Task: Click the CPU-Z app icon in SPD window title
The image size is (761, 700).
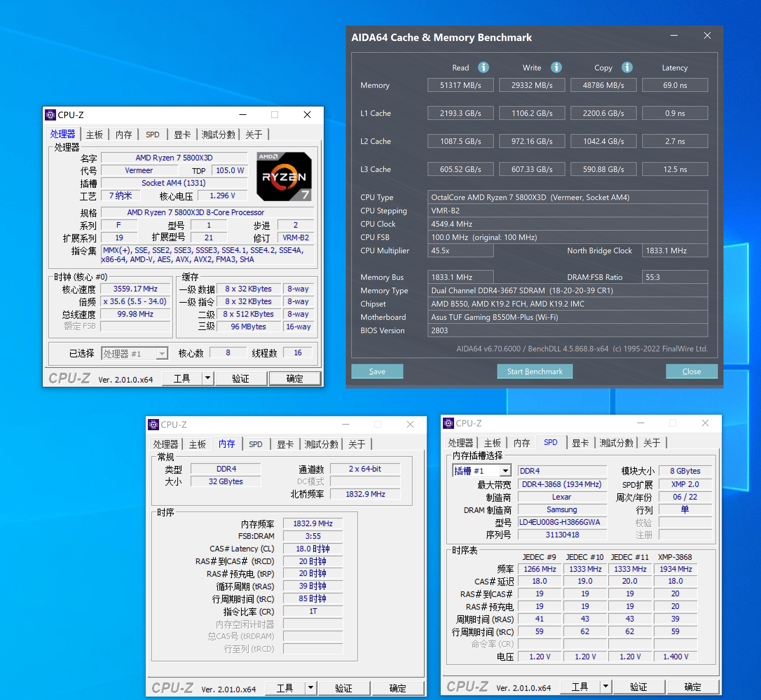Action: click(x=448, y=423)
